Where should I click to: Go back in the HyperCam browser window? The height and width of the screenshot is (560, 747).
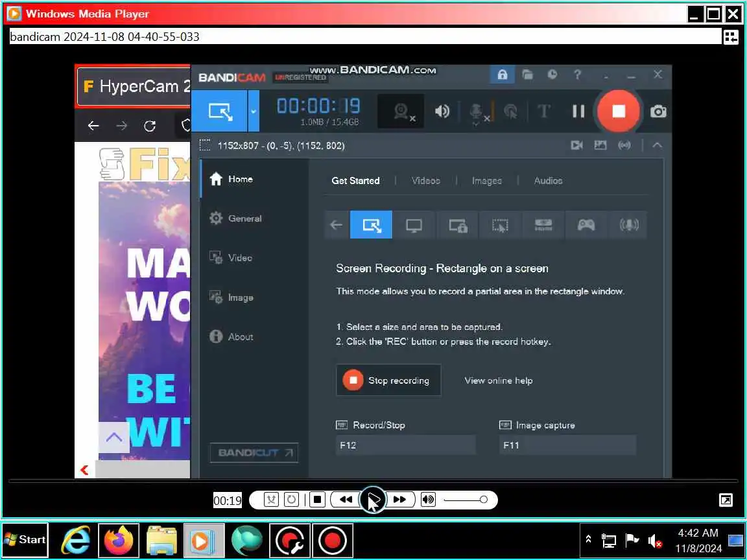pyautogui.click(x=93, y=126)
